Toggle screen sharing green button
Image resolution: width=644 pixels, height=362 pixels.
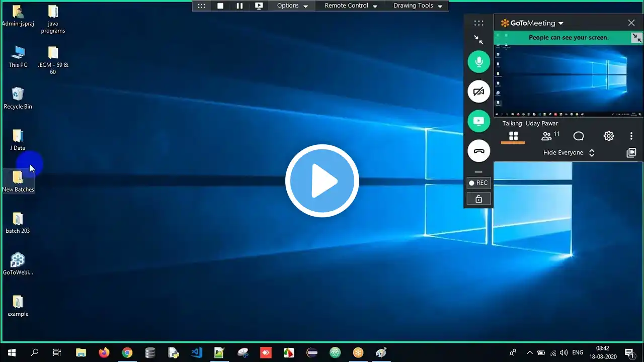point(479,121)
